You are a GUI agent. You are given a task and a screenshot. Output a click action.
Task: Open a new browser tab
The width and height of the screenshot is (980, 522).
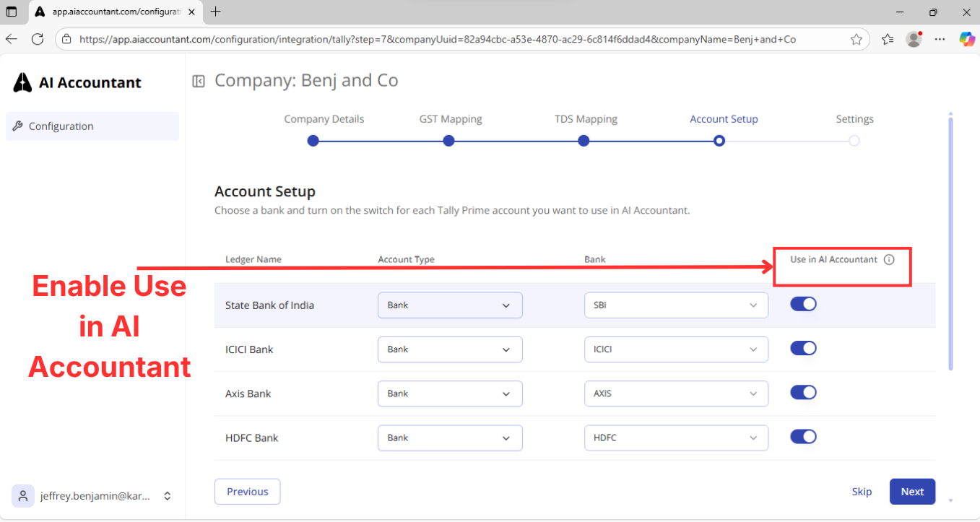(x=215, y=12)
